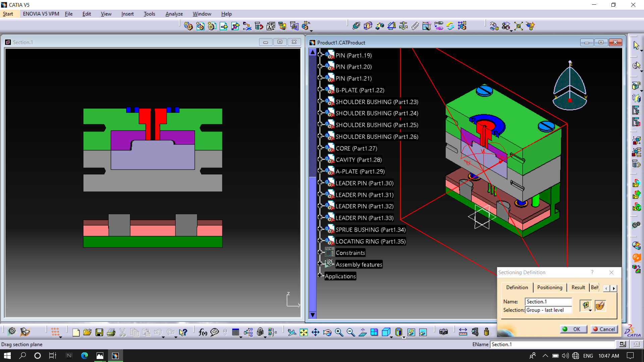Select the Pan view tool
644x362 pixels.
(x=315, y=332)
